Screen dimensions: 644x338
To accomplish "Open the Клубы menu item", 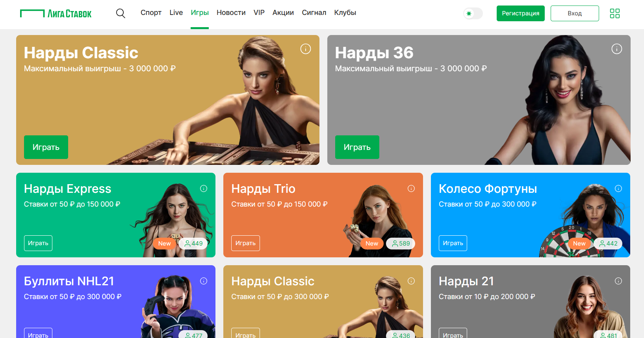I will pyautogui.click(x=345, y=13).
